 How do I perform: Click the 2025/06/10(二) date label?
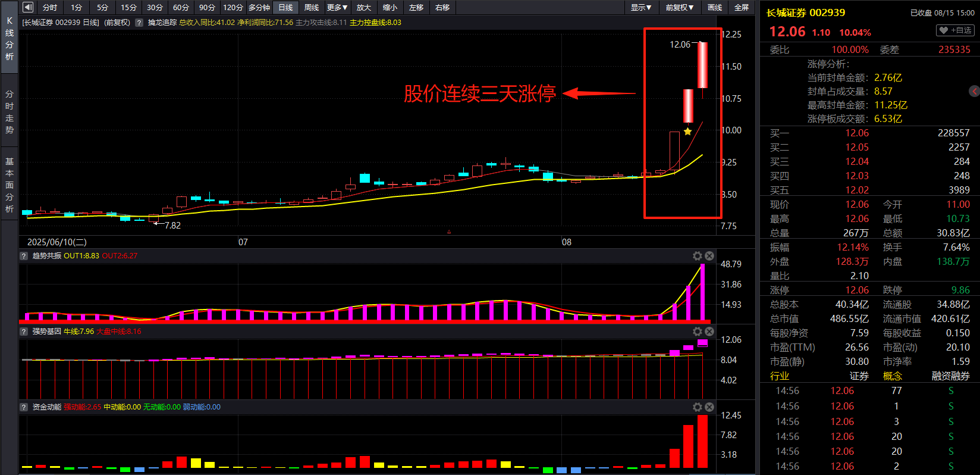coord(57,242)
